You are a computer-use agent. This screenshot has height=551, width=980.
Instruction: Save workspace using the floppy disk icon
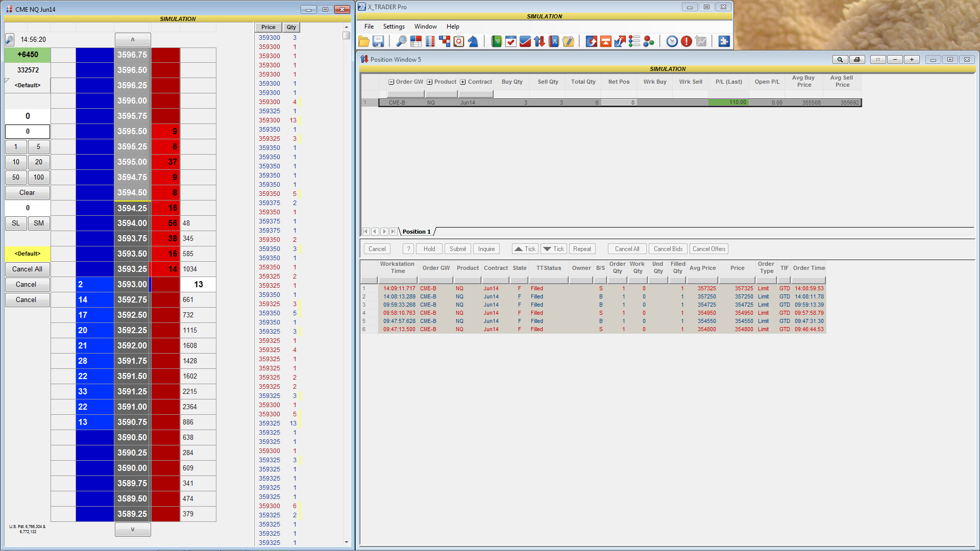point(378,41)
